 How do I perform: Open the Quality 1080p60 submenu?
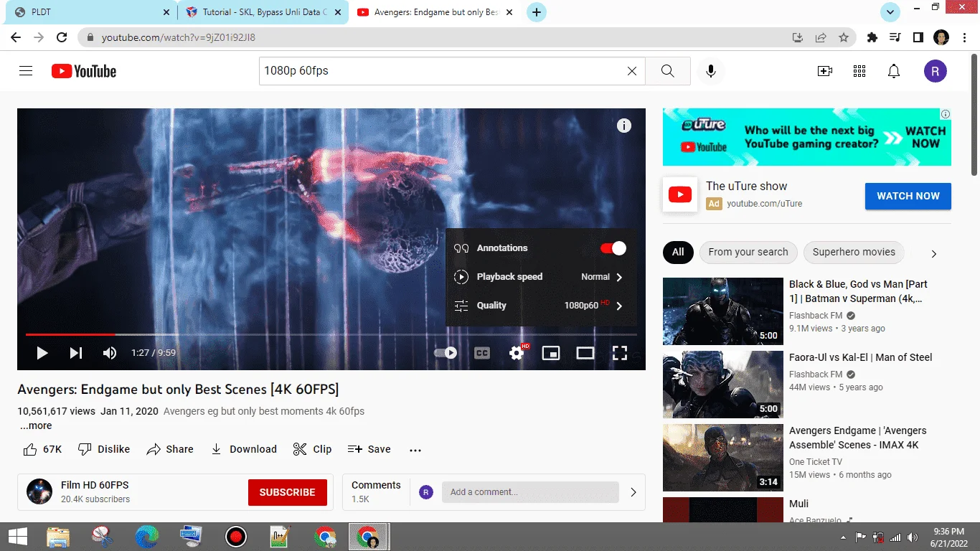click(540, 306)
